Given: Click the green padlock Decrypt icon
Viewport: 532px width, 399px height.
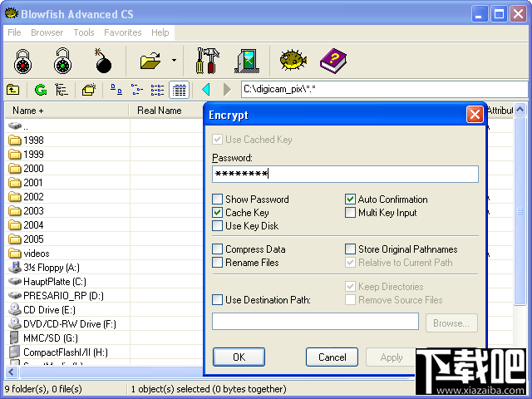Looking at the screenshot, I should pyautogui.click(x=63, y=61).
